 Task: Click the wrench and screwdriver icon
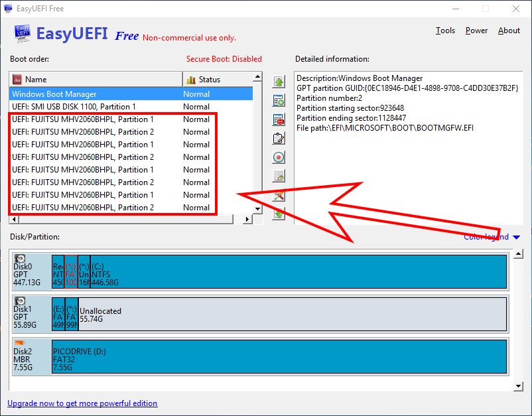[279, 195]
